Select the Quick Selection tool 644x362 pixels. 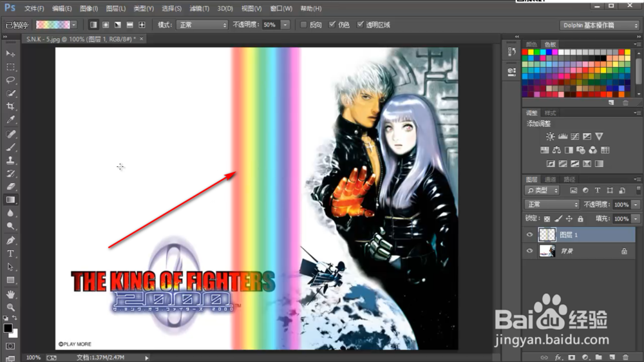point(10,93)
